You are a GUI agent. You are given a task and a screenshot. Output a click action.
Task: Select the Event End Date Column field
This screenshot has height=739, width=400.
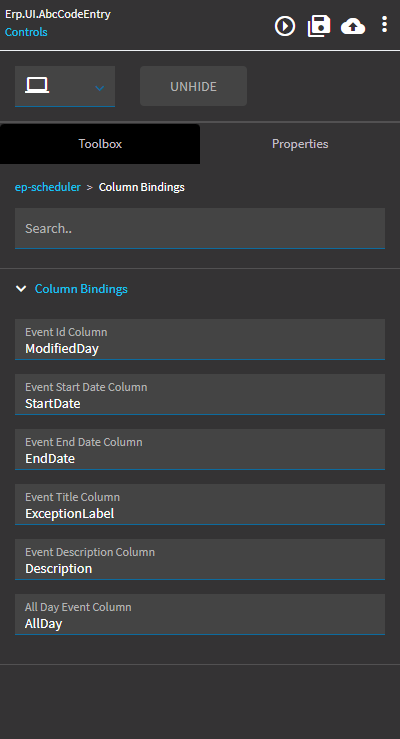[x=200, y=449]
